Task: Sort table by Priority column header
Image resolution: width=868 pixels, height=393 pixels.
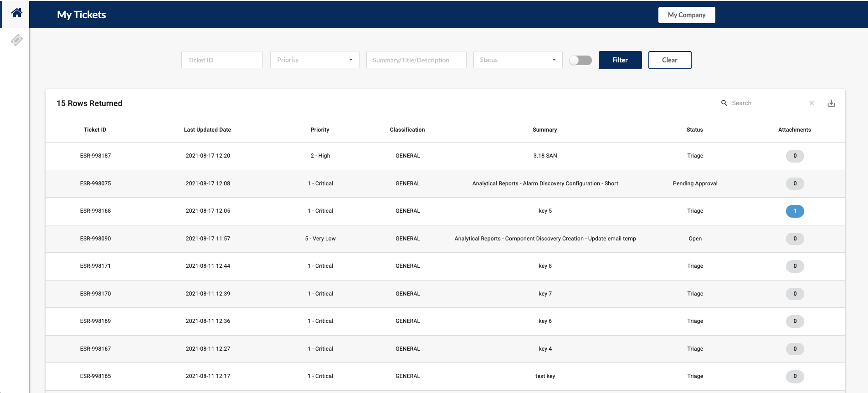Action: [x=320, y=130]
